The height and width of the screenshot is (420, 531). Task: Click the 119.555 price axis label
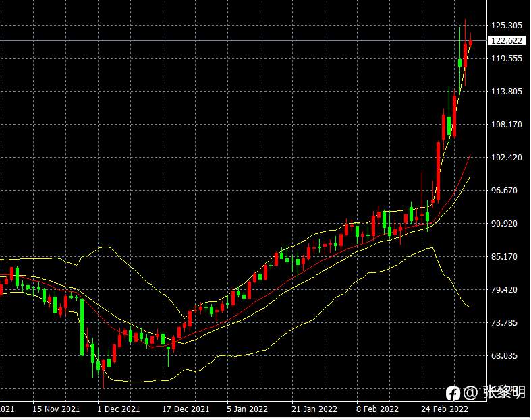[507, 58]
